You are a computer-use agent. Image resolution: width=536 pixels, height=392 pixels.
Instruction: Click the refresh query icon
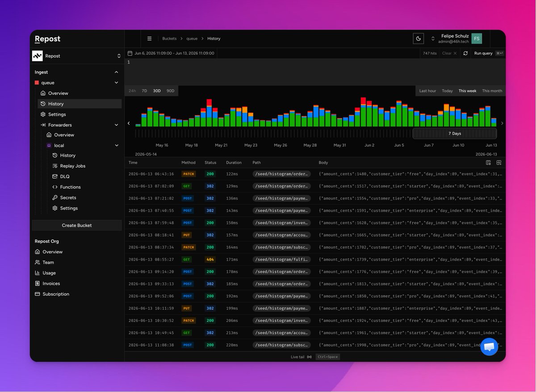(x=465, y=53)
